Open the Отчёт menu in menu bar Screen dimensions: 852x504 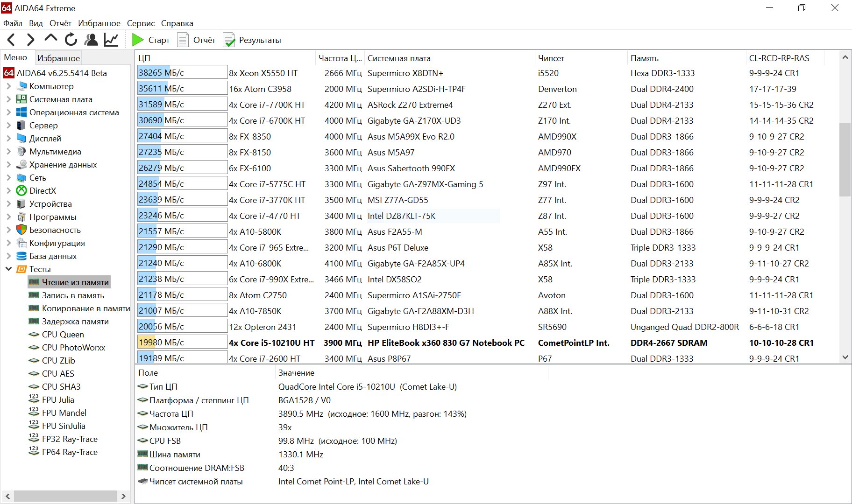[x=61, y=23]
